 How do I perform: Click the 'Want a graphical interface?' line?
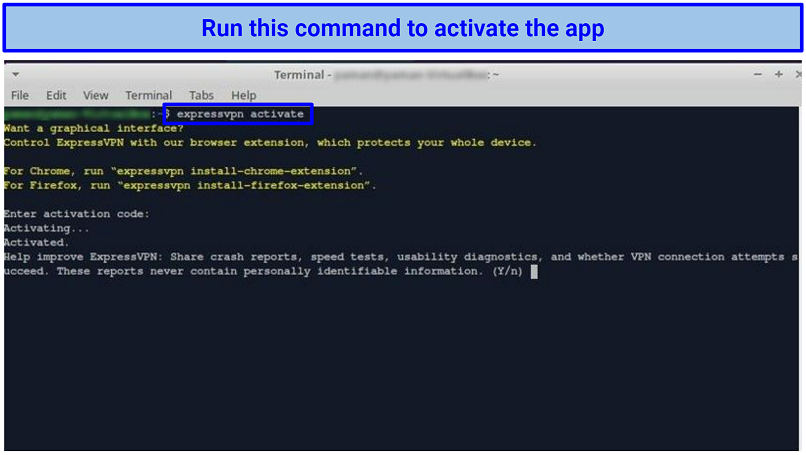pos(94,129)
